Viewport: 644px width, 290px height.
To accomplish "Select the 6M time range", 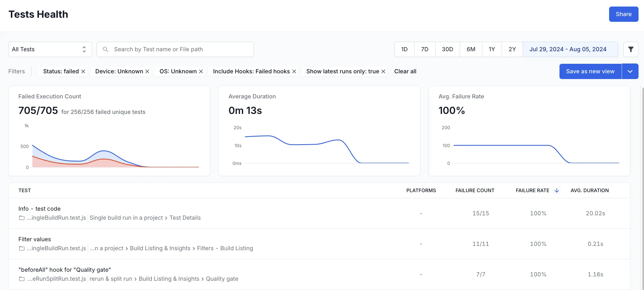I will [x=471, y=49].
